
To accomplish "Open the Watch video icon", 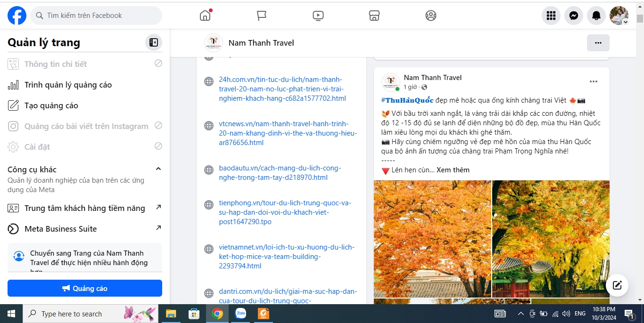I will click(x=318, y=16).
